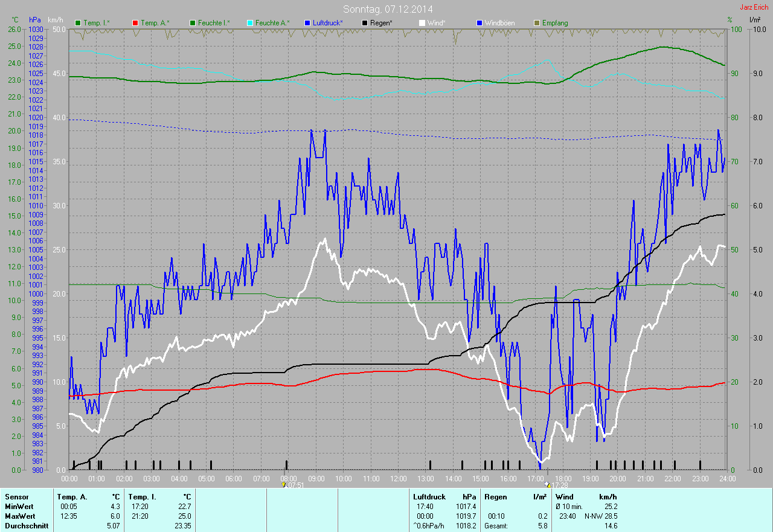773x532 pixels.
Task: Select the Windböen legend label text
Action: 500,23
